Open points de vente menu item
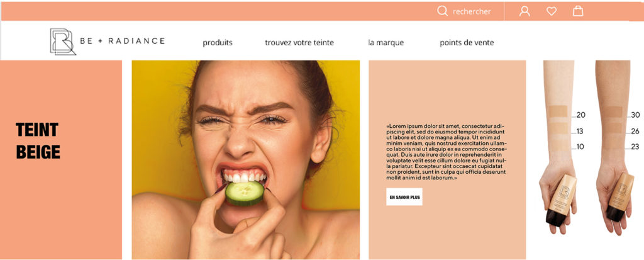Image resolution: width=644 pixels, height=260 pixels. click(467, 43)
